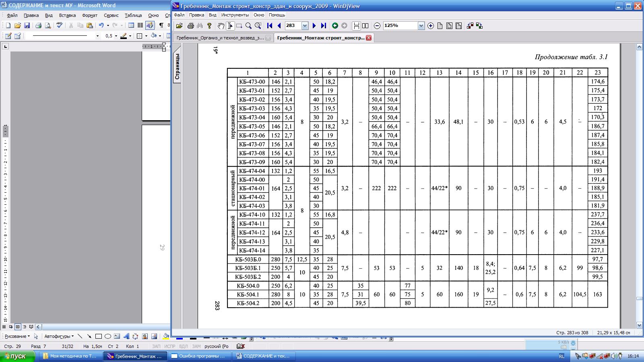
Task: Paste from clipboard in Word
Action: point(90,25)
